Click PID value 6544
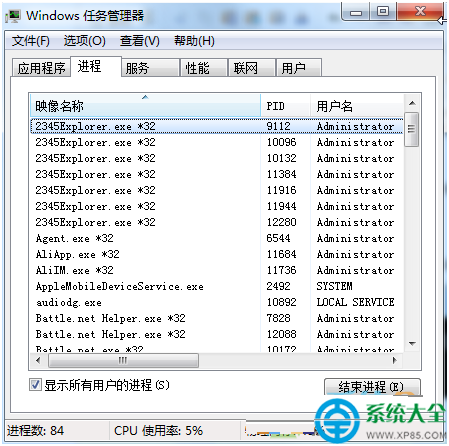 [x=278, y=238]
